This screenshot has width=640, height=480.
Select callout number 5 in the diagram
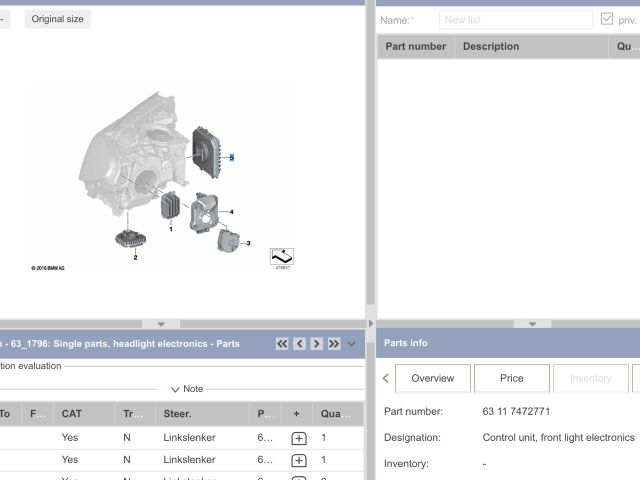[232, 158]
